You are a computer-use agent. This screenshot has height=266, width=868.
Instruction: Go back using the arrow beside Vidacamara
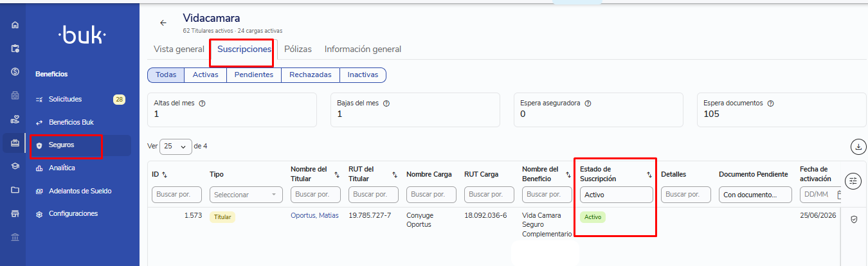point(163,22)
